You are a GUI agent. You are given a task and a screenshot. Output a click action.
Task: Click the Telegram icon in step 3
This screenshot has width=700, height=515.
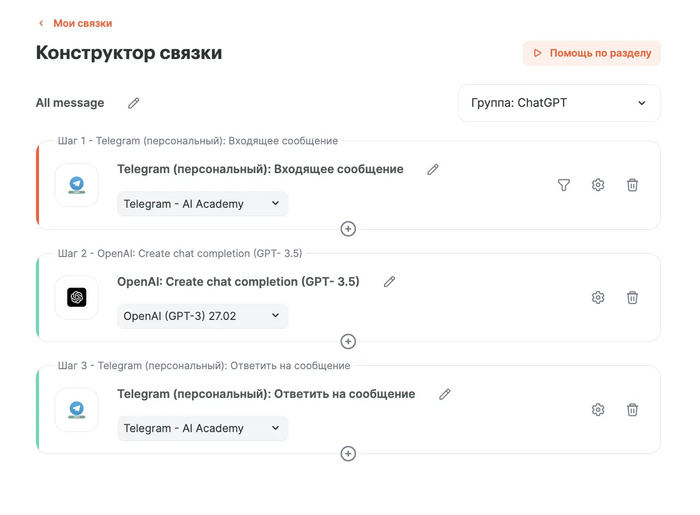pyautogui.click(x=77, y=409)
